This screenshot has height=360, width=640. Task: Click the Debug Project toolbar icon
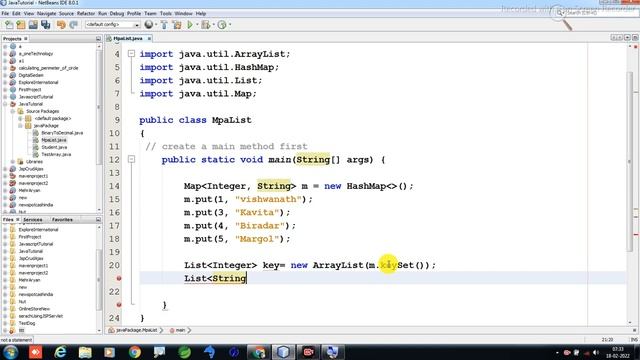click(x=205, y=25)
